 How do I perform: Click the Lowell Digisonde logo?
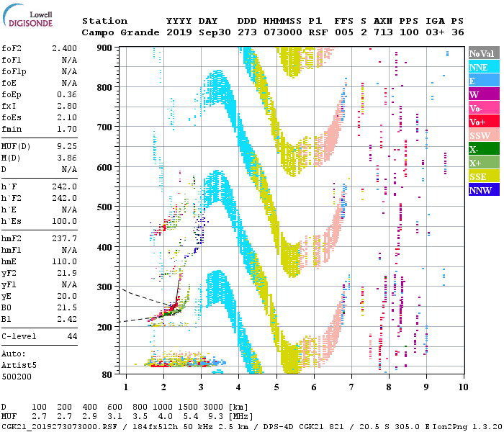(27, 15)
